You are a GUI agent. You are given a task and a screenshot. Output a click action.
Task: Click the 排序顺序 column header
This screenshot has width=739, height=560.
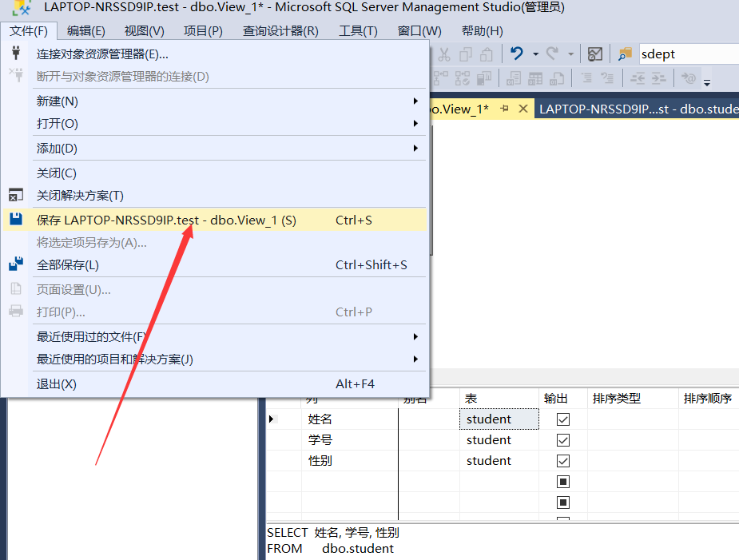coord(709,399)
